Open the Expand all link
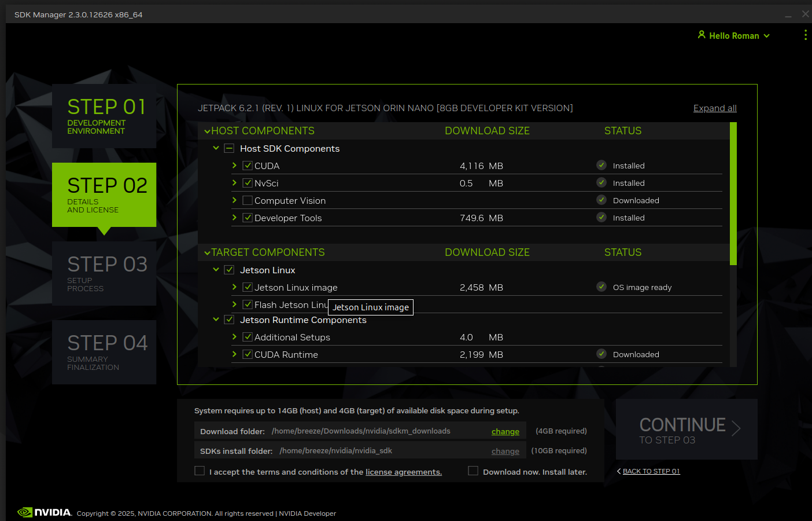This screenshot has height=521, width=812. pos(715,108)
